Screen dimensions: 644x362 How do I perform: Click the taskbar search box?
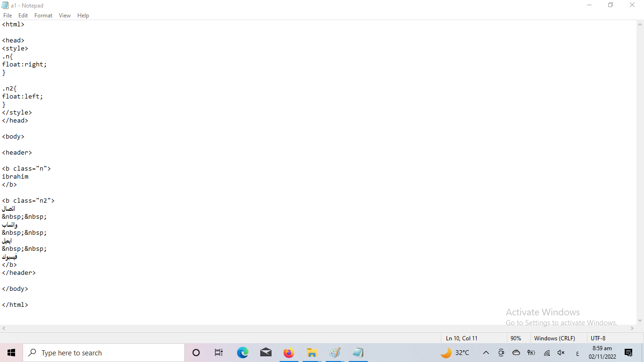(104, 353)
